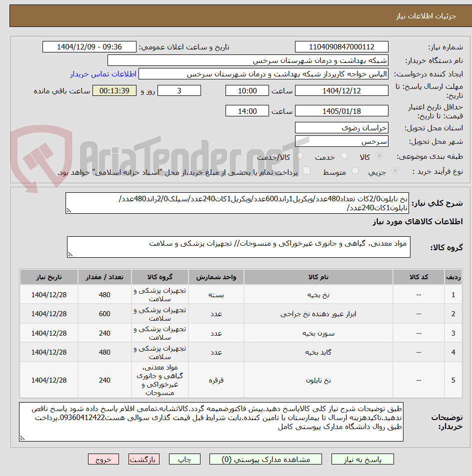
Task: Click the request creator name field
Action: [263, 74]
